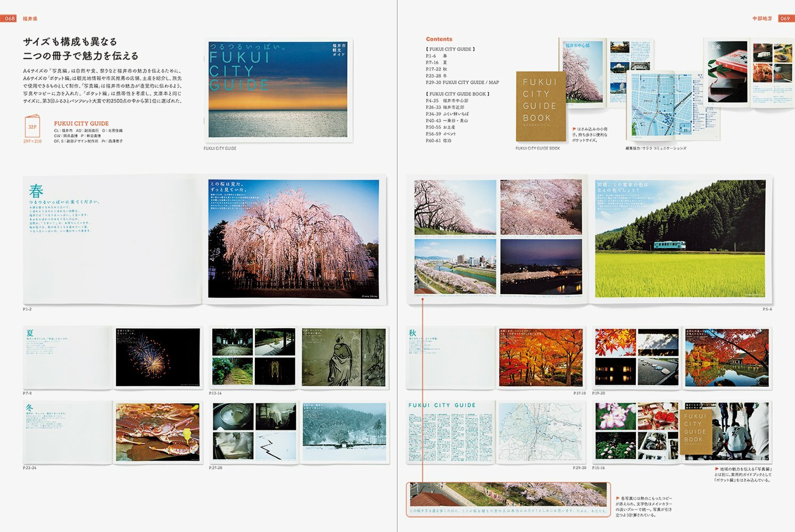
Task: Click the orange flag beside 地域の魅力を伝える note
Action: click(x=717, y=469)
